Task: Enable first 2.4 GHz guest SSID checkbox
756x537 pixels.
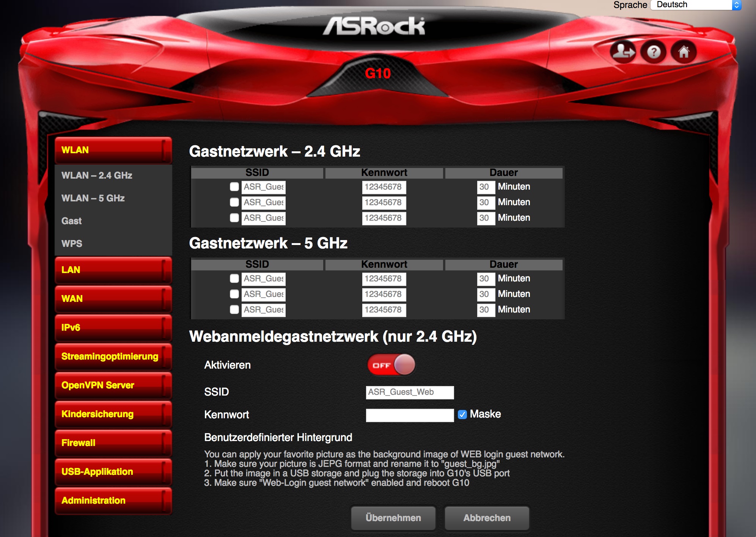Action: [x=234, y=187]
